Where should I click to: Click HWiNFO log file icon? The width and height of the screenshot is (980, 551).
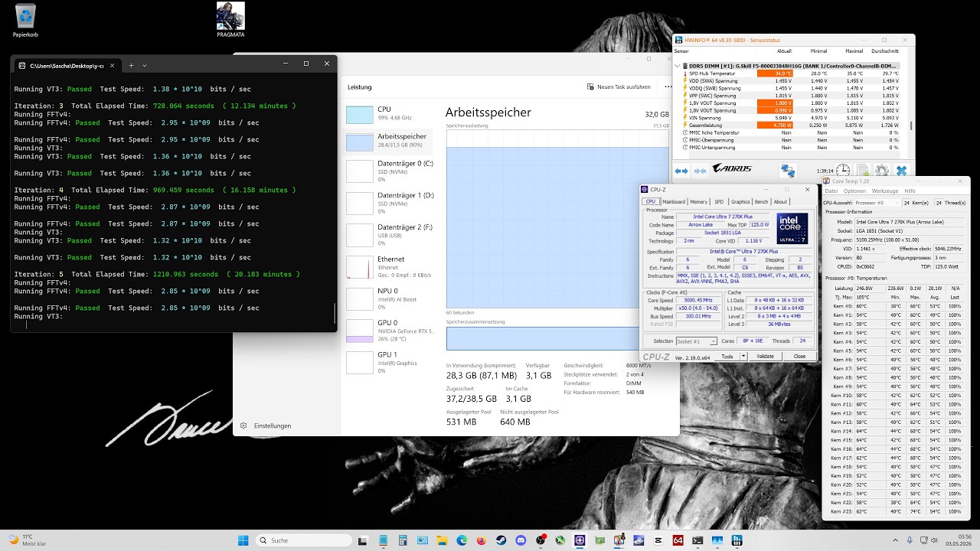coord(862,171)
